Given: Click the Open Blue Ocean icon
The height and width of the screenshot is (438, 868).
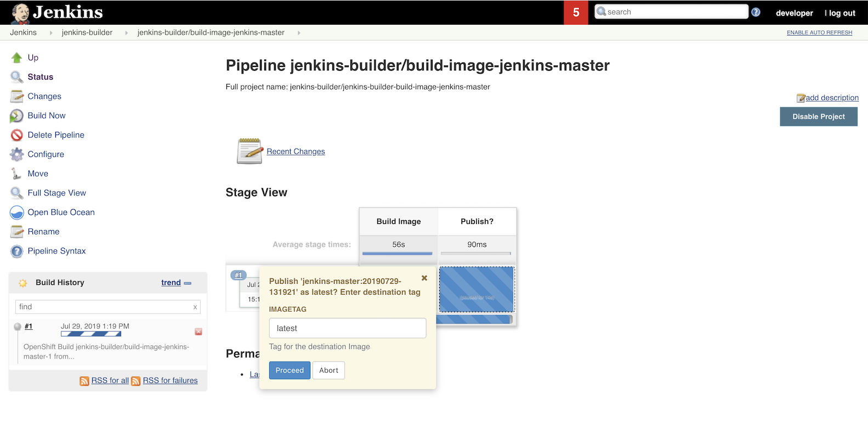Looking at the screenshot, I should (x=17, y=212).
